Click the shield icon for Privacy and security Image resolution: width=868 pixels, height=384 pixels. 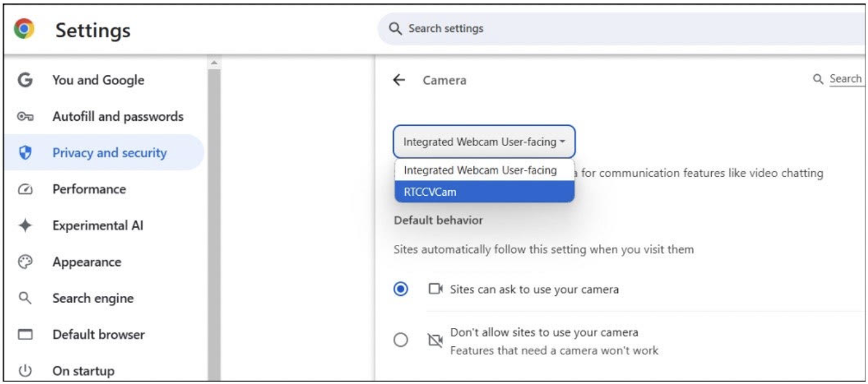coord(25,153)
